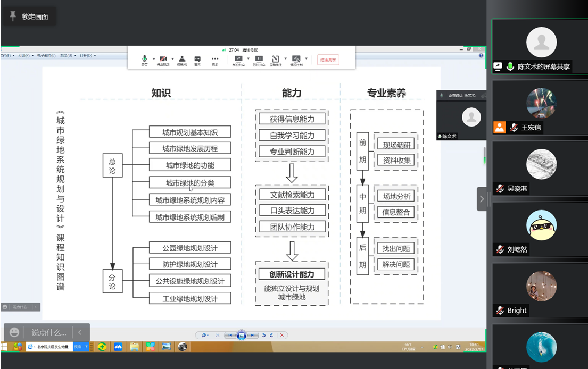Image resolution: width=588 pixels, height=369 pixels.
Task: Expand the participant panel side arrow
Action: click(482, 199)
